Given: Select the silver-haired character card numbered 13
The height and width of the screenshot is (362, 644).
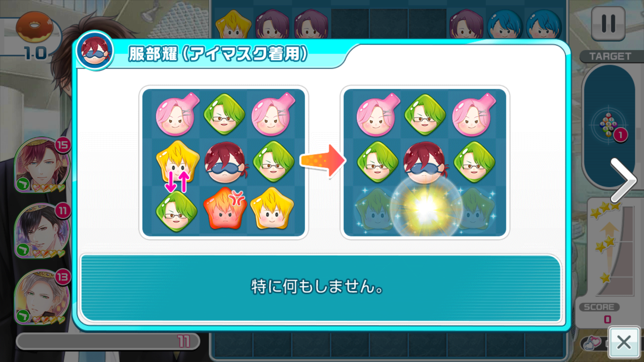Looking at the screenshot, I should click(42, 297).
